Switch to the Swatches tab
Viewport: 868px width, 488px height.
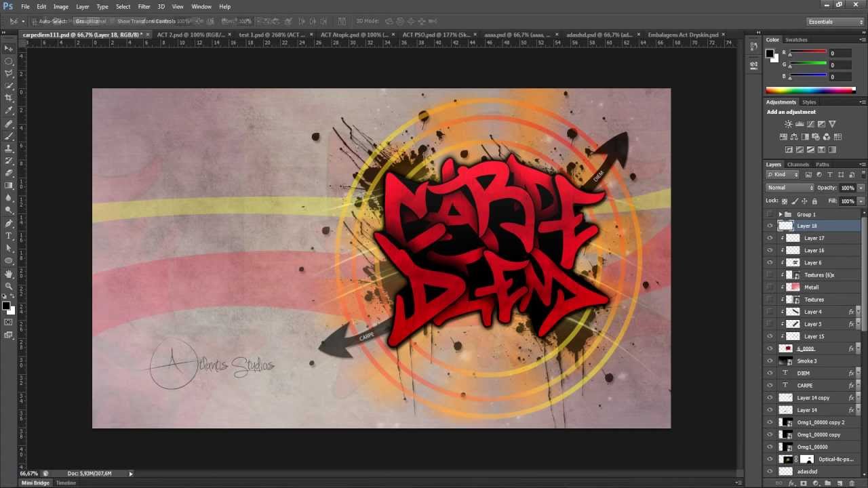point(796,40)
